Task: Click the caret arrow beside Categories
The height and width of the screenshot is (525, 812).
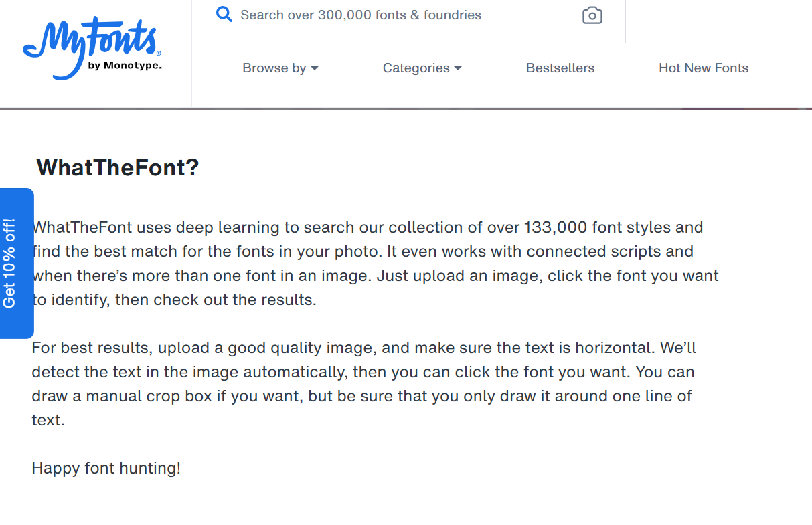Action: click(458, 68)
